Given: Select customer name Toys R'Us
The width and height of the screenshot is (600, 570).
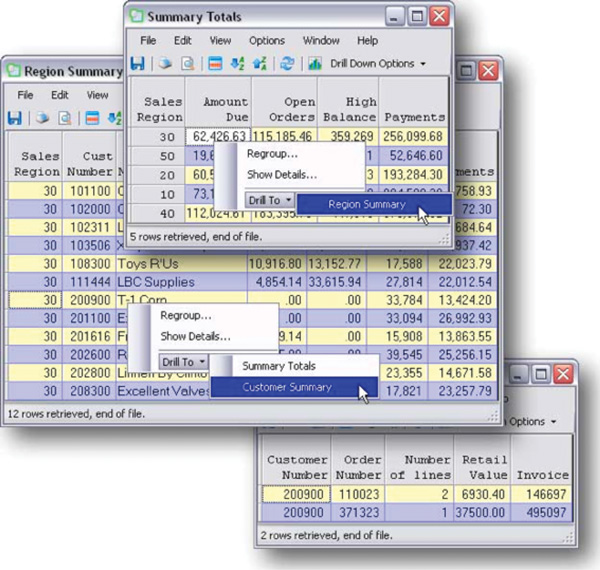Looking at the screenshot, I should point(181,264).
